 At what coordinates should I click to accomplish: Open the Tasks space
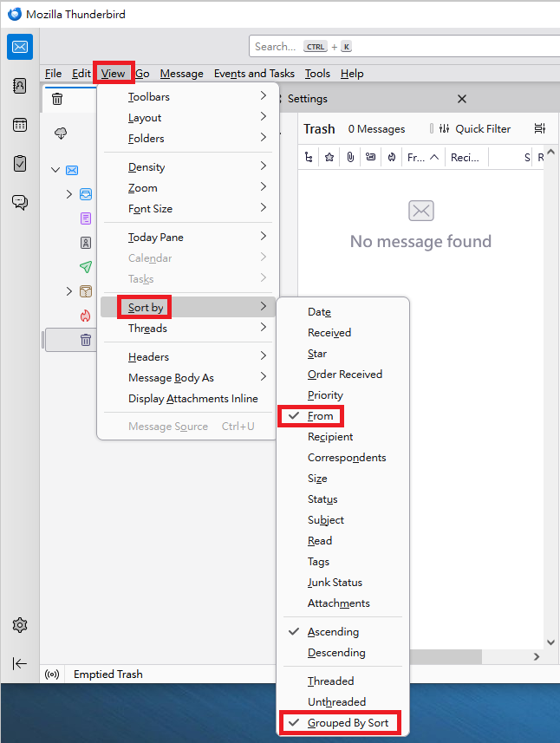click(x=20, y=164)
